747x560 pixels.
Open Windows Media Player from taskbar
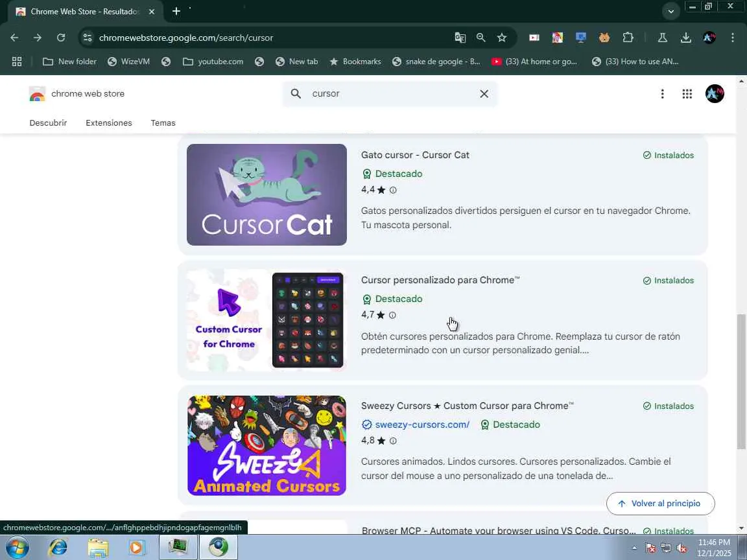coord(137,547)
